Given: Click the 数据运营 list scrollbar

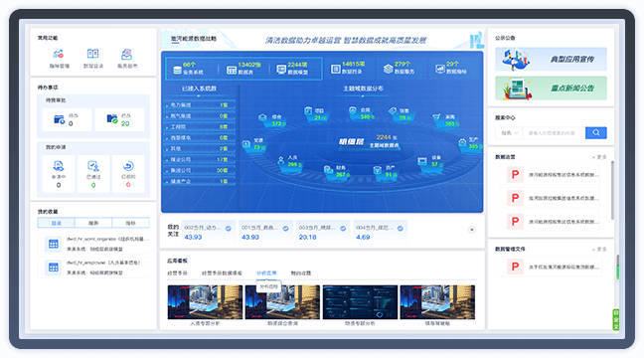Looking at the screenshot, I should tap(612, 190).
